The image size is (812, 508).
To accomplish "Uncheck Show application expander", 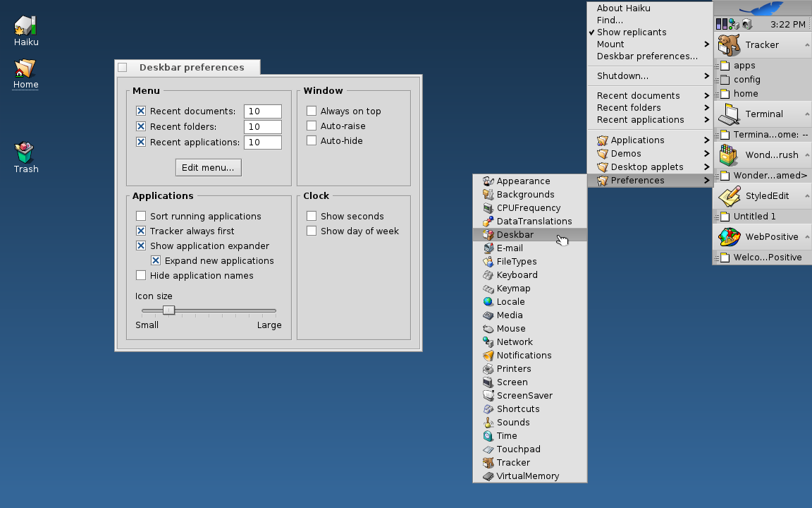I will tap(141, 246).
